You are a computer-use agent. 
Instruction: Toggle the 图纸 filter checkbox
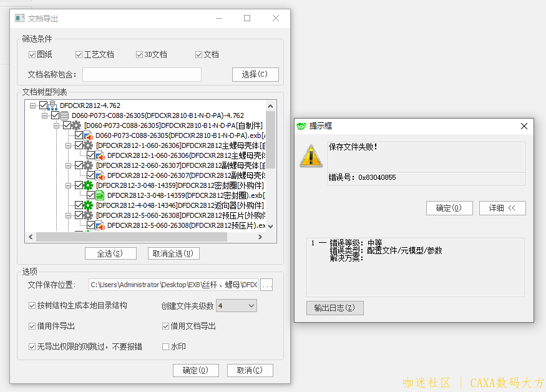(32, 55)
